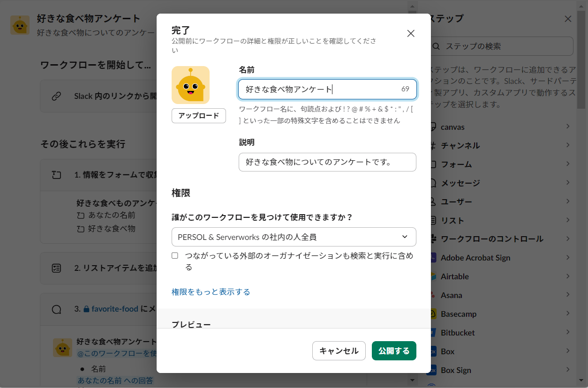Click the Bitbucket list item text
The height and width of the screenshot is (388, 588).
click(x=458, y=333)
